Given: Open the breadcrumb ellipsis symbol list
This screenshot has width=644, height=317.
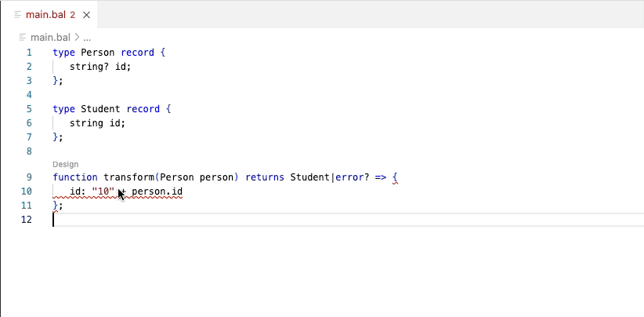Looking at the screenshot, I should pyautogui.click(x=87, y=38).
